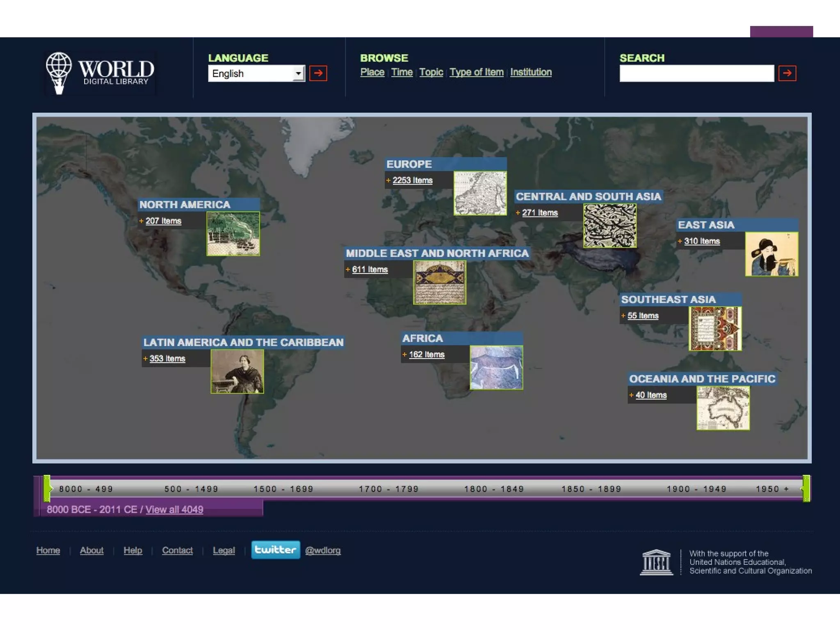Select the Africa rock art thumbnail
This screenshot has height=630, width=840.
[496, 367]
